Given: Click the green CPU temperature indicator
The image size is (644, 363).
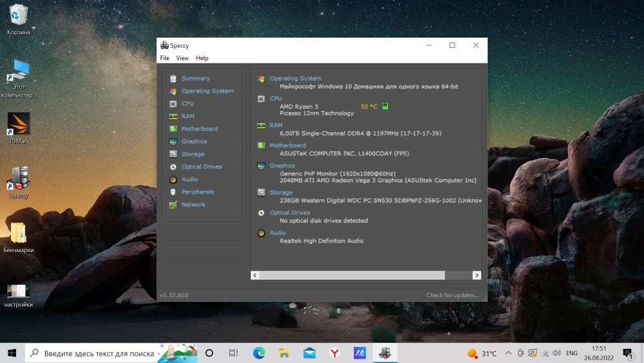Looking at the screenshot, I should point(385,106).
